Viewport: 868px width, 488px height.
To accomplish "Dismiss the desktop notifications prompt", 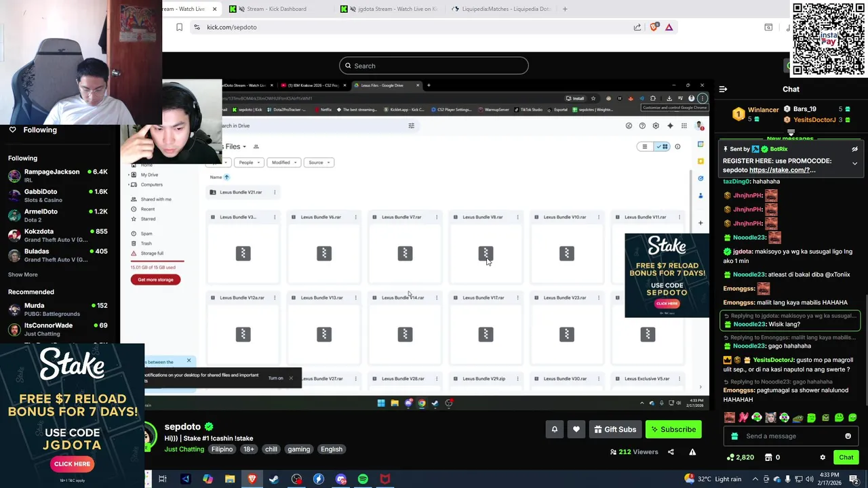I will coord(291,378).
